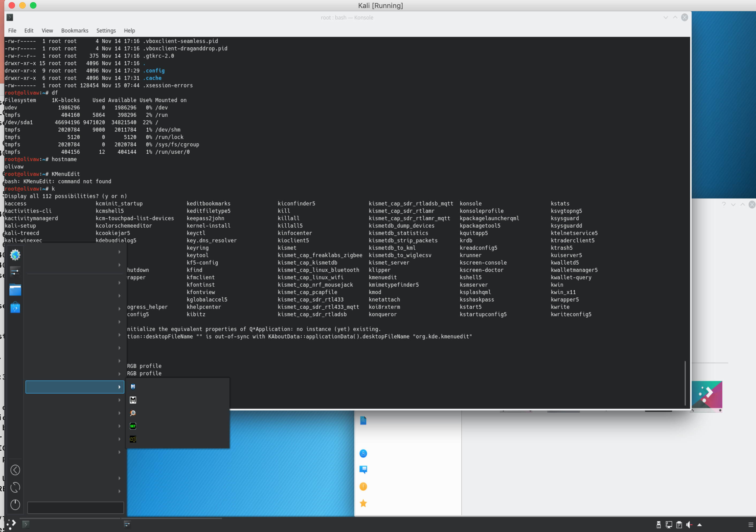
Task: Click the launcher search text field
Action: [x=75, y=507]
